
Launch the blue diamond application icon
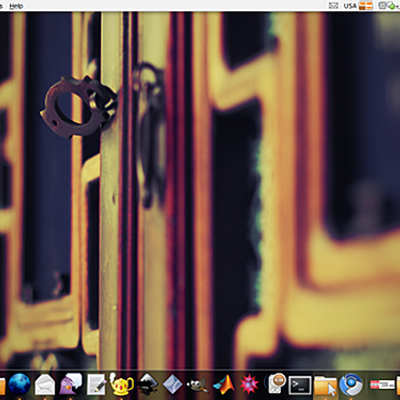[x=173, y=384]
